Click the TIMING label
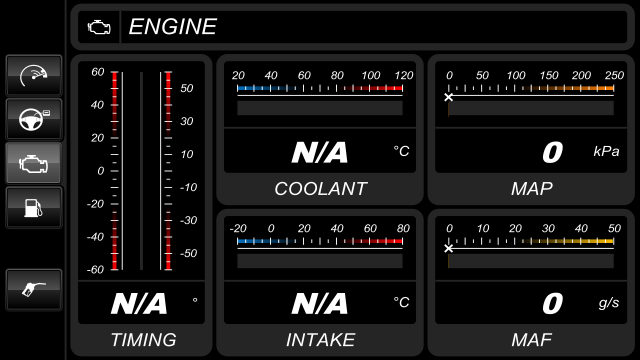640x360 pixels. [x=143, y=340]
